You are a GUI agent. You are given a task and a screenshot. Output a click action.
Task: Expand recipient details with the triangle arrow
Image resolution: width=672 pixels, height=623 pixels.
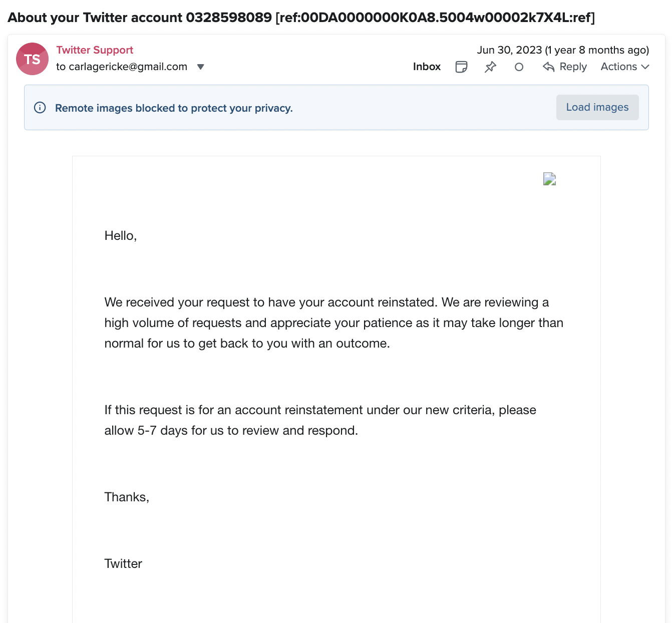[x=201, y=67]
